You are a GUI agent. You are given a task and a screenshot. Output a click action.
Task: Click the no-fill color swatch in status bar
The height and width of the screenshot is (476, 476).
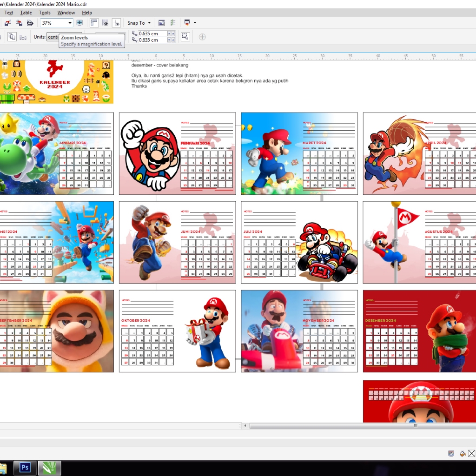click(x=472, y=454)
